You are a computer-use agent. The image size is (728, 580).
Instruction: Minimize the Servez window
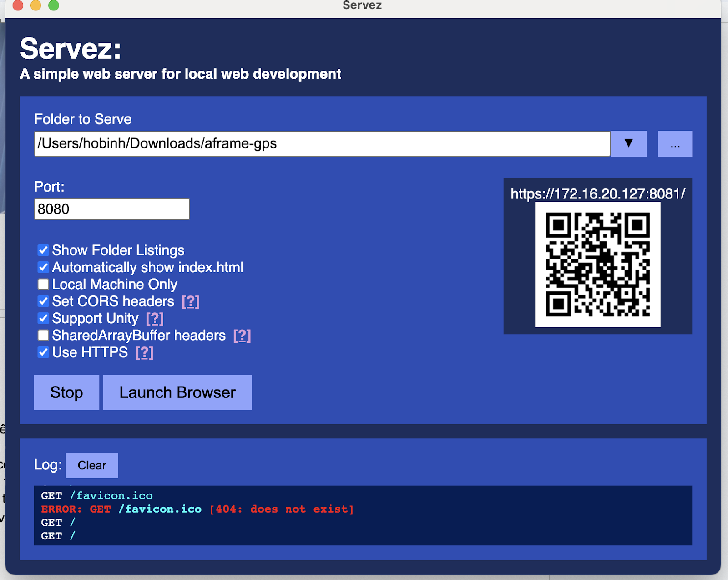point(36,5)
